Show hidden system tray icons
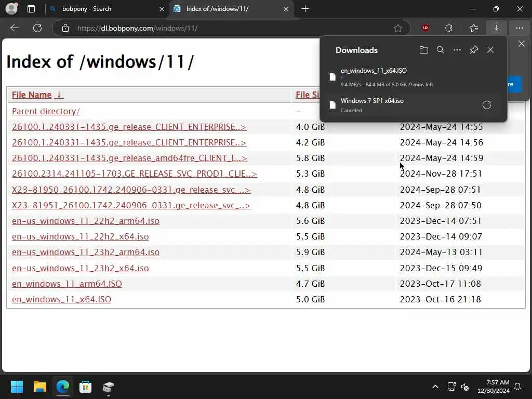 coord(435,387)
